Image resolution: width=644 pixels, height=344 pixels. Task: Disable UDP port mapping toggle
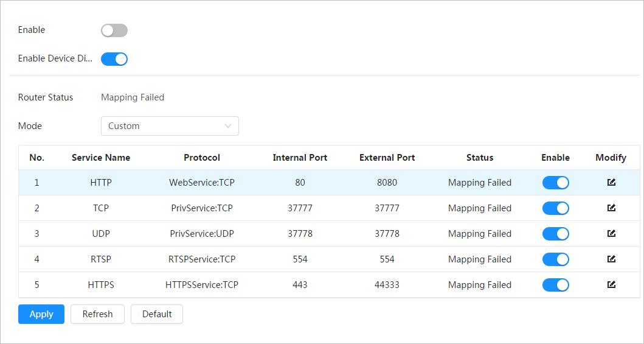555,234
